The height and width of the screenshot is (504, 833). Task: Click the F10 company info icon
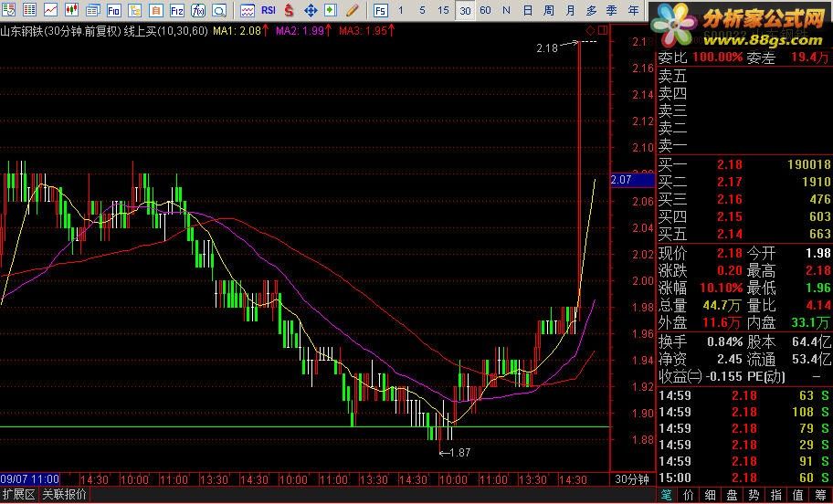click(x=113, y=9)
